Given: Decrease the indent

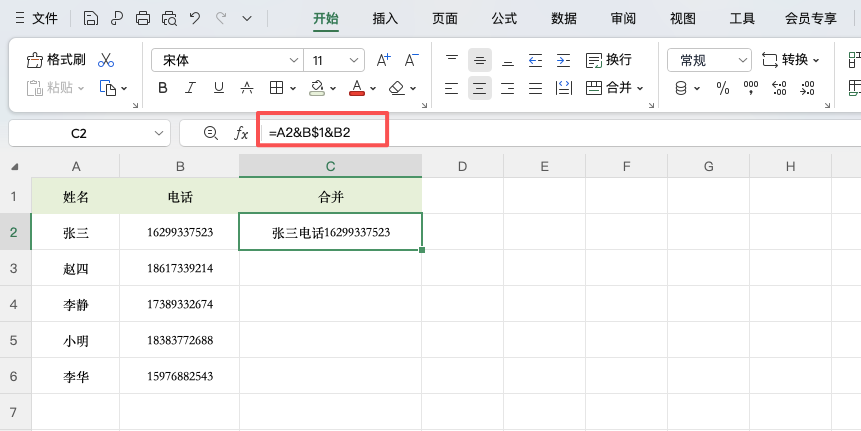Looking at the screenshot, I should tap(535, 60).
